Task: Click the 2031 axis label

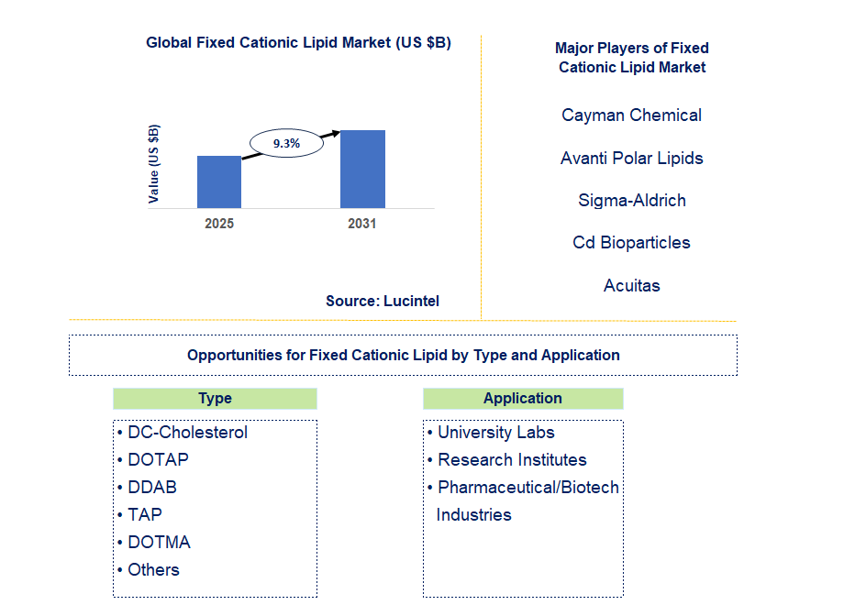Action: [362, 224]
